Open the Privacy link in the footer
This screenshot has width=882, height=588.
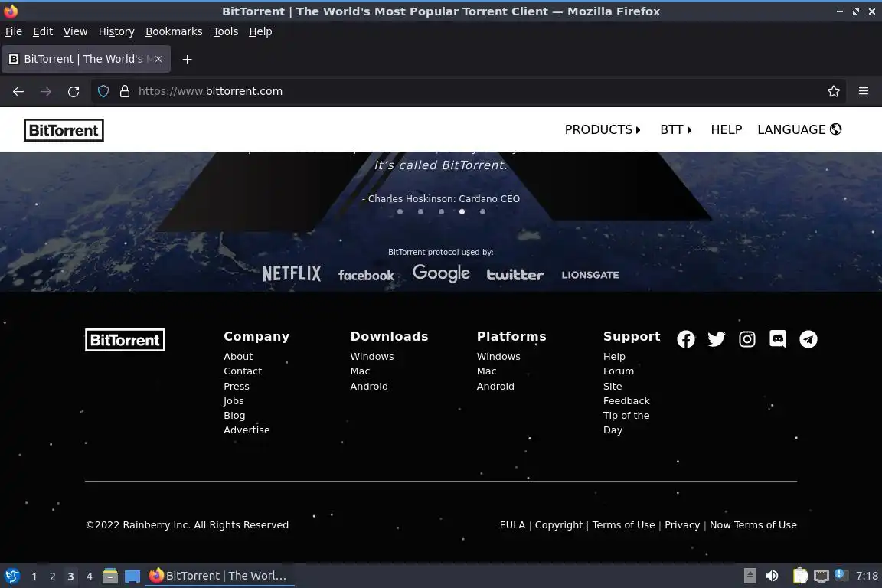click(x=682, y=524)
